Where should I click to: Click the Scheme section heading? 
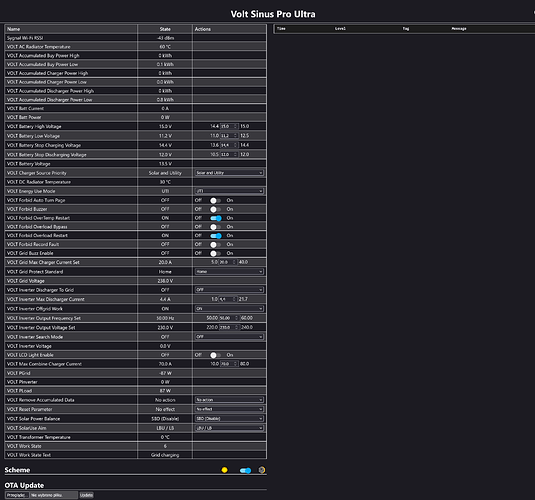coord(17,470)
